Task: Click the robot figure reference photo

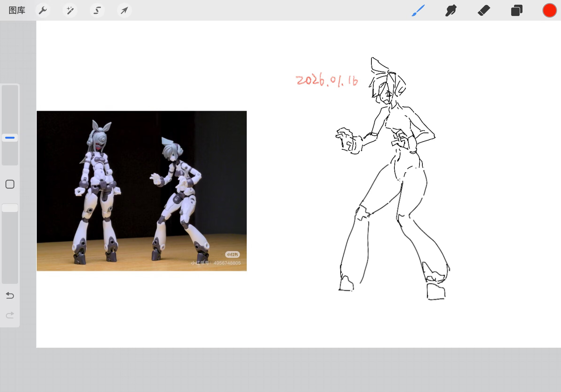Action: [x=141, y=191]
